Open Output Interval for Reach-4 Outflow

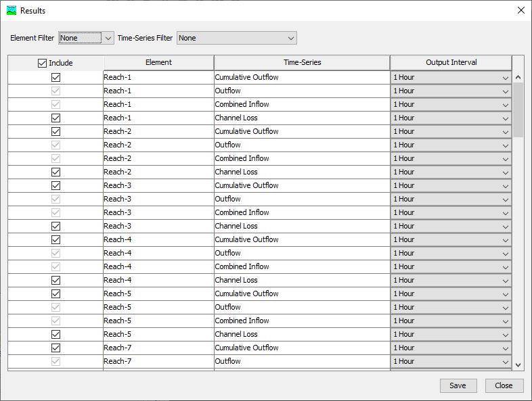pyautogui.click(x=451, y=253)
